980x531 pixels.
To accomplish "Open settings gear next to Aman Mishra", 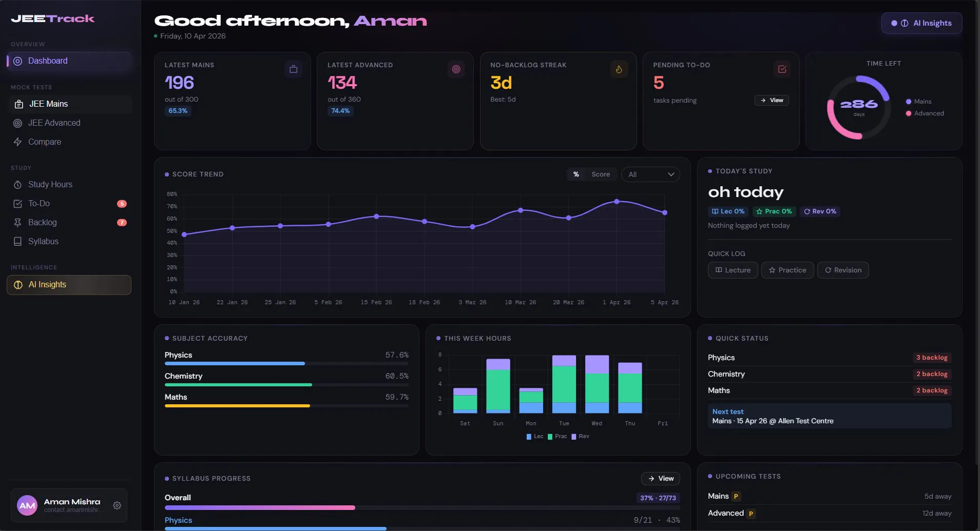I will (x=117, y=505).
